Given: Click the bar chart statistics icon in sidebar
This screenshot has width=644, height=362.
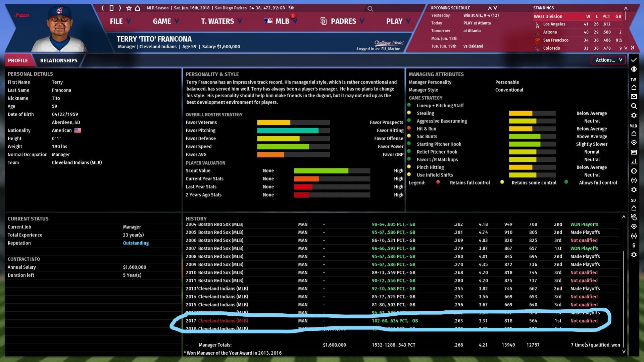Looking at the screenshot, I should (634, 161).
